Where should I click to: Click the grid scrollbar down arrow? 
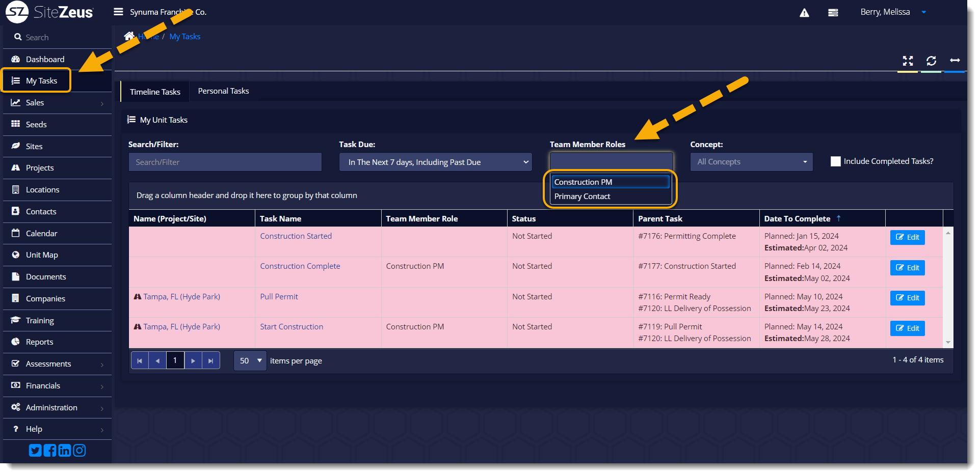point(948,343)
